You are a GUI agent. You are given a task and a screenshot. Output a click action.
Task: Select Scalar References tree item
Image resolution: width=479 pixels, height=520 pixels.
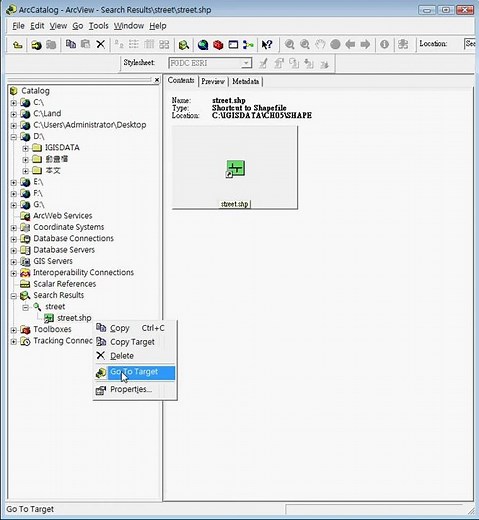64,284
